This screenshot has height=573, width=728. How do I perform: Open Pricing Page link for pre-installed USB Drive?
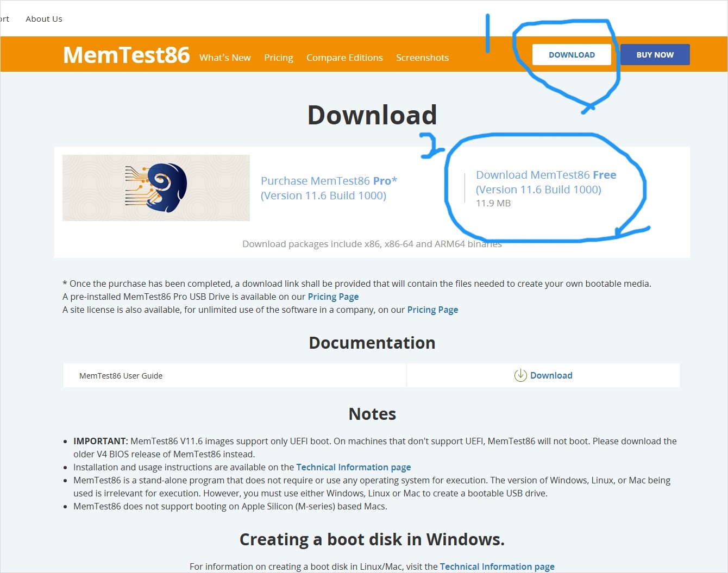coord(333,297)
